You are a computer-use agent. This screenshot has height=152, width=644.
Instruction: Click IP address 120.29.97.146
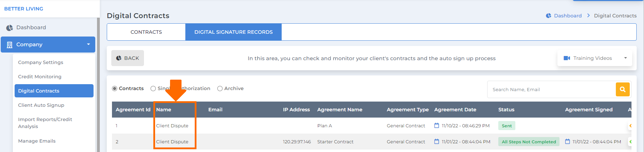297,142
